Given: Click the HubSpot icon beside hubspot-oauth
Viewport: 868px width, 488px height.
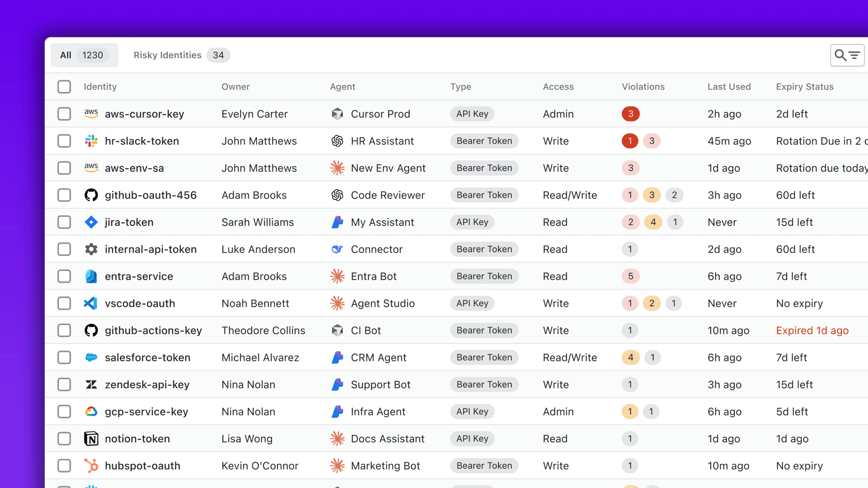Looking at the screenshot, I should [91, 465].
